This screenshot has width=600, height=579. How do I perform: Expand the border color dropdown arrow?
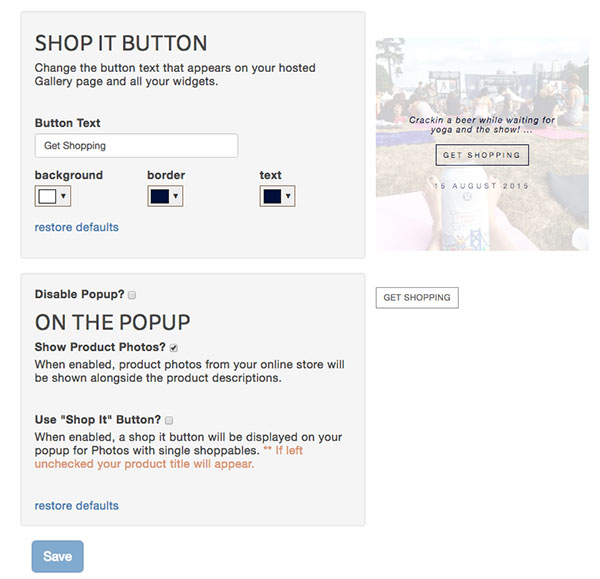tap(175, 196)
